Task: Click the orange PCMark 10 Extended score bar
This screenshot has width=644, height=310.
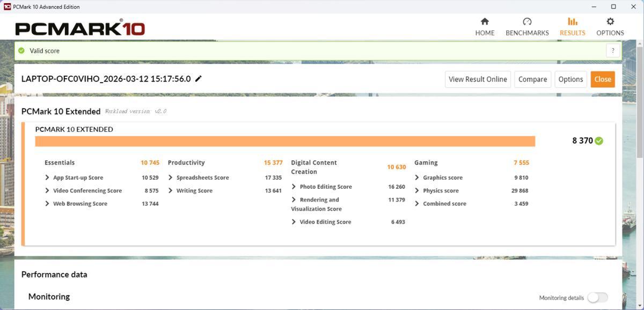Action: pos(285,141)
